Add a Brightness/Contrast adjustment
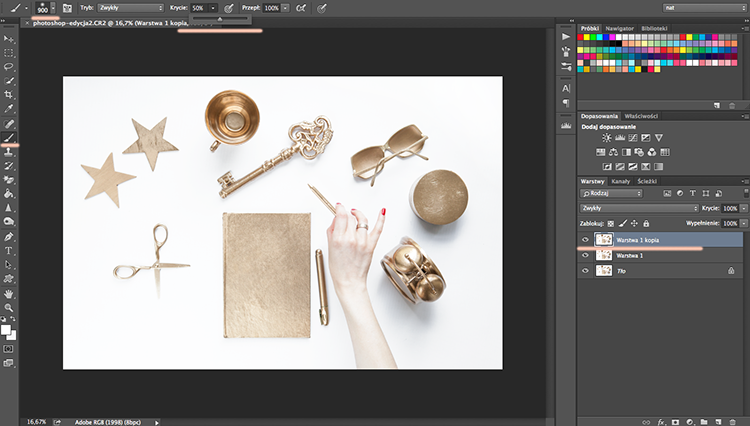This screenshot has width=750, height=426. (607, 138)
